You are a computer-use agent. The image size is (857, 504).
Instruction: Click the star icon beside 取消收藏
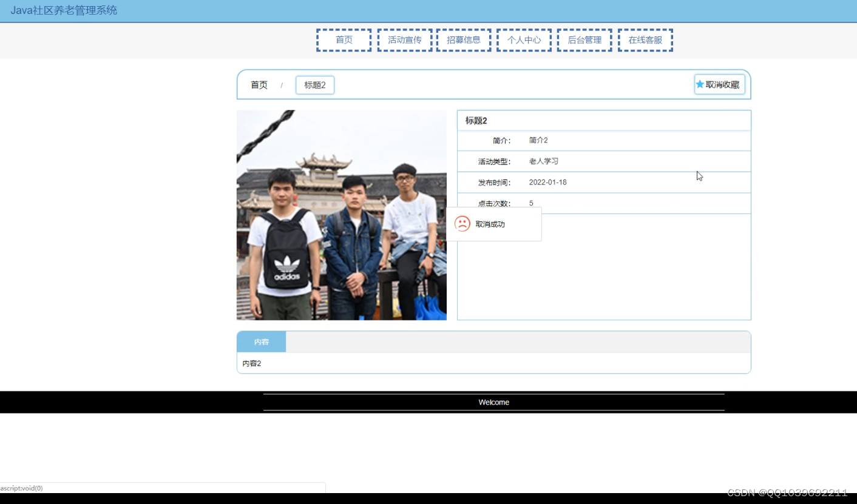pyautogui.click(x=700, y=84)
